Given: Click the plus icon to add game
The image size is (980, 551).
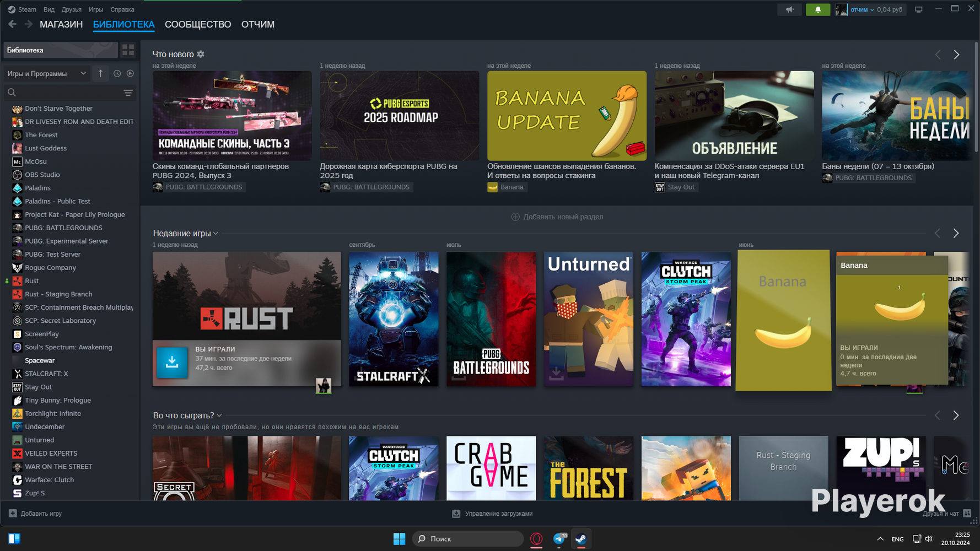Looking at the screenshot, I should click(x=13, y=514).
